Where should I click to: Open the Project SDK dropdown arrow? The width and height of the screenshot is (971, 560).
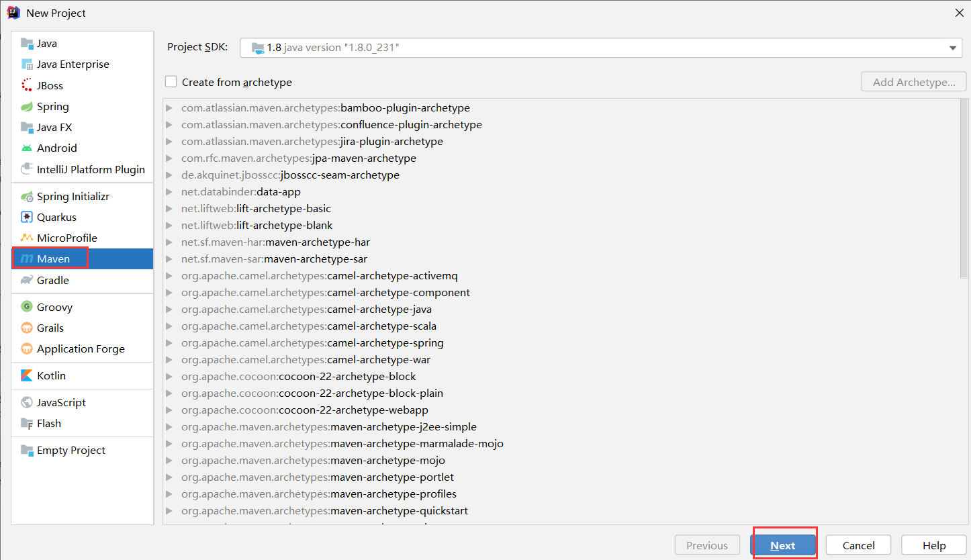953,48
